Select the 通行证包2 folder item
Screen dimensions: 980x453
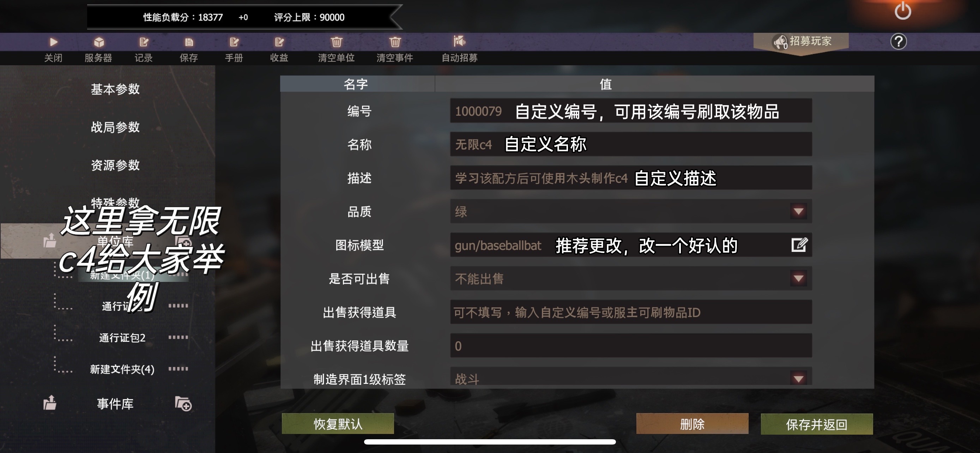[122, 338]
